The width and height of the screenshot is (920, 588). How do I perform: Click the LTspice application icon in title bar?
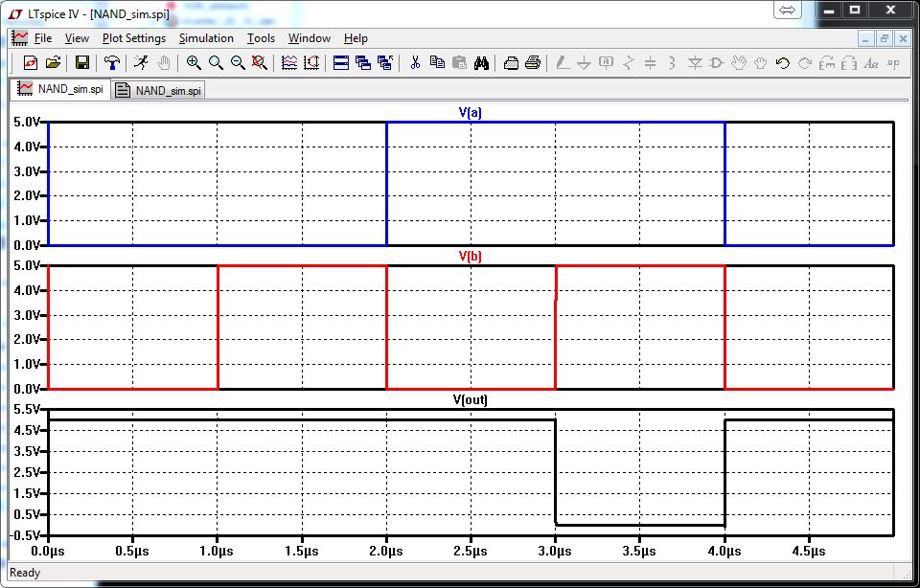[15, 13]
